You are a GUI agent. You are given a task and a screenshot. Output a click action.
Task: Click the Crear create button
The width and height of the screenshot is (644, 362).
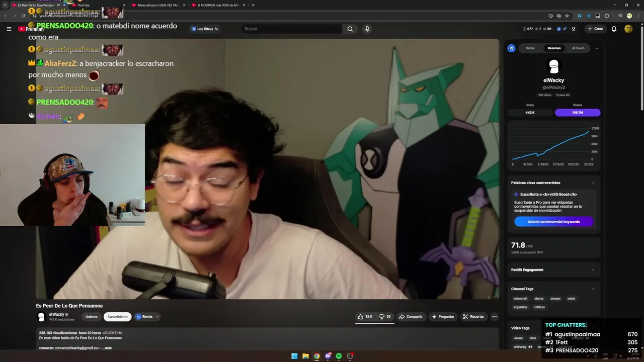click(595, 29)
